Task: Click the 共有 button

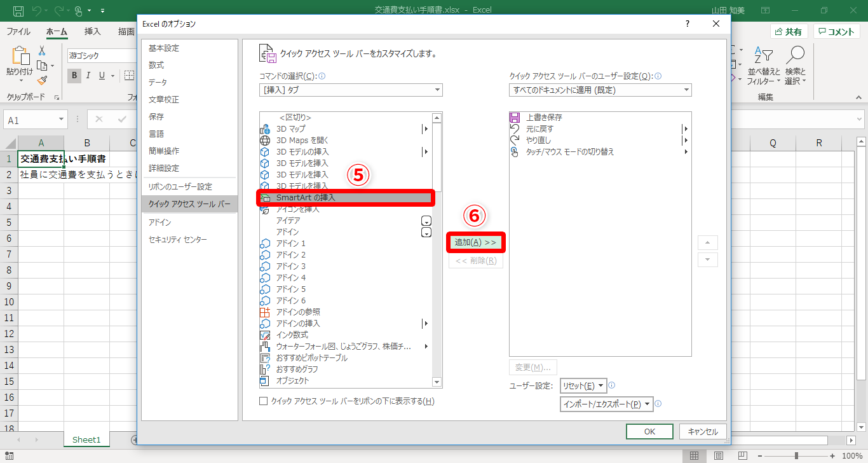Action: [x=789, y=32]
